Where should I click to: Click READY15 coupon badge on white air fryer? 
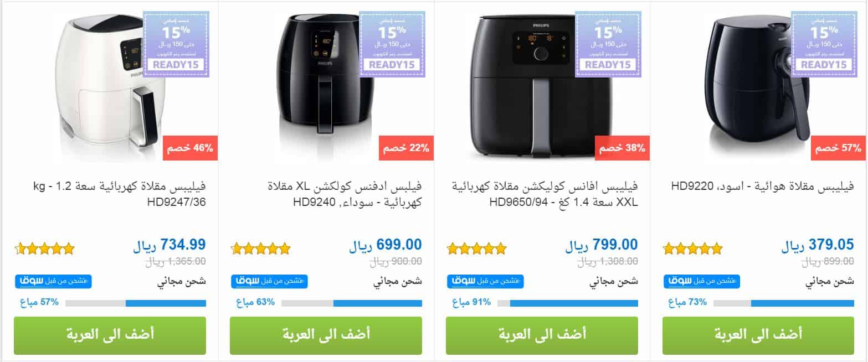pyautogui.click(x=176, y=44)
